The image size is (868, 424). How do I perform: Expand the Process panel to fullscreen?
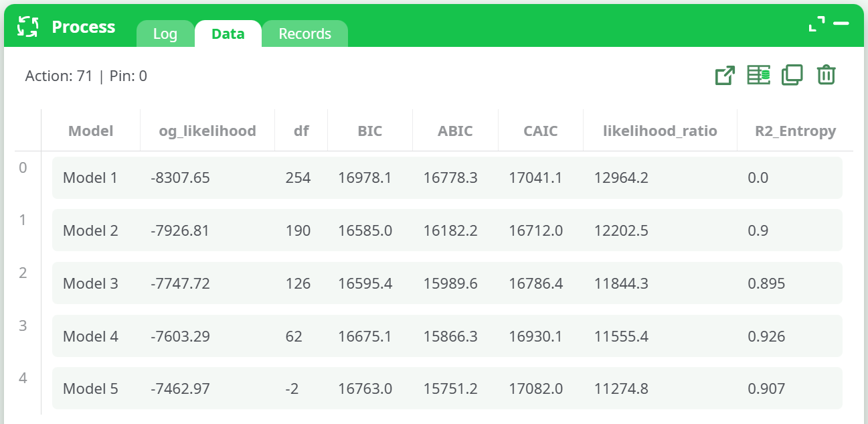tap(816, 25)
